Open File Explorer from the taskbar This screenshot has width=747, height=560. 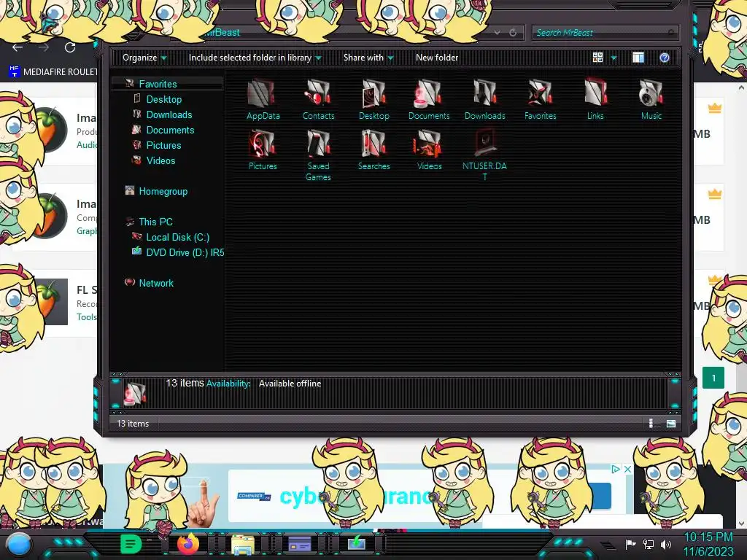tap(243, 545)
